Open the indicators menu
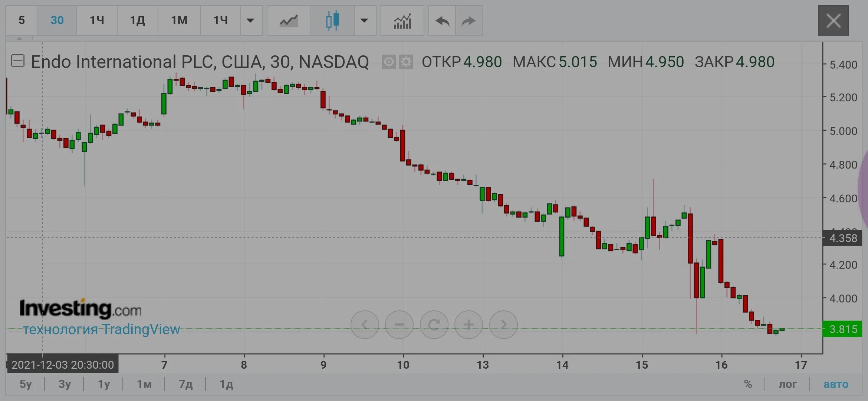Viewport: 868px width, 401px height. (x=402, y=20)
